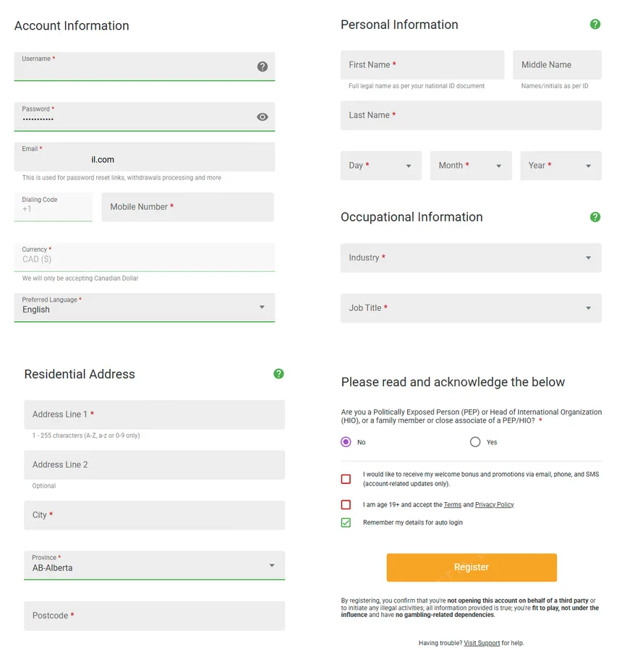This screenshot has height=672, width=622.
Task: Open the Month dropdown
Action: [x=471, y=166]
